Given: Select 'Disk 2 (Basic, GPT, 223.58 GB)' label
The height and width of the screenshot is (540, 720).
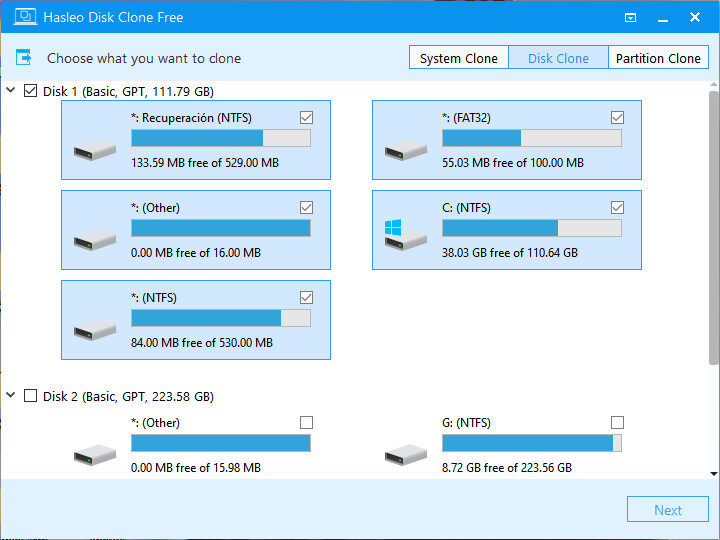Looking at the screenshot, I should (x=128, y=396).
